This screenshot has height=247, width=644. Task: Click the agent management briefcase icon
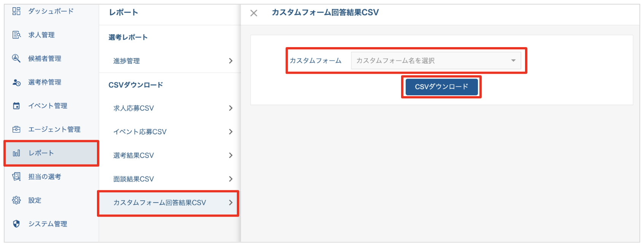click(x=16, y=130)
